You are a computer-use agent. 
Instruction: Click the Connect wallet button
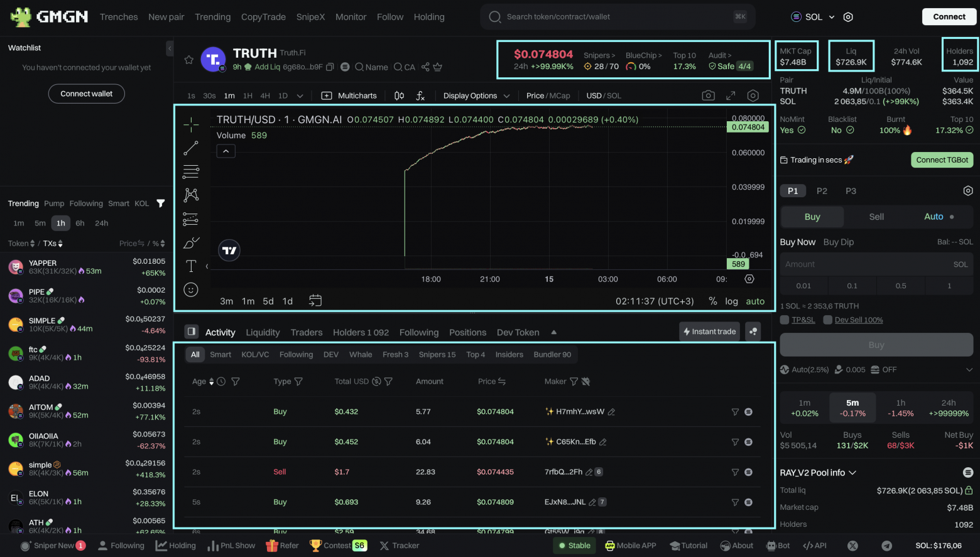(86, 94)
